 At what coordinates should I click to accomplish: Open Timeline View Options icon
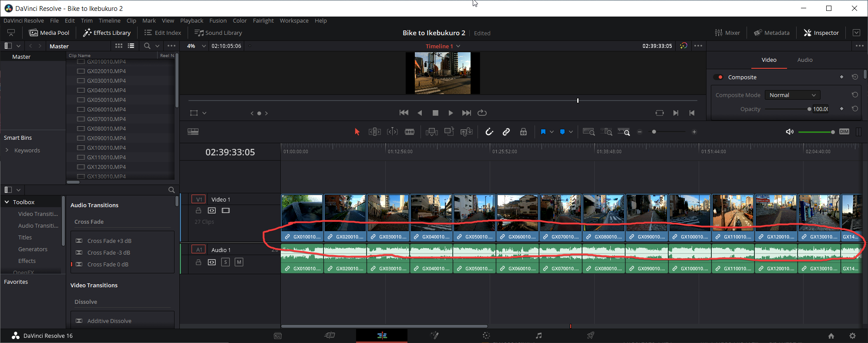pos(193,132)
